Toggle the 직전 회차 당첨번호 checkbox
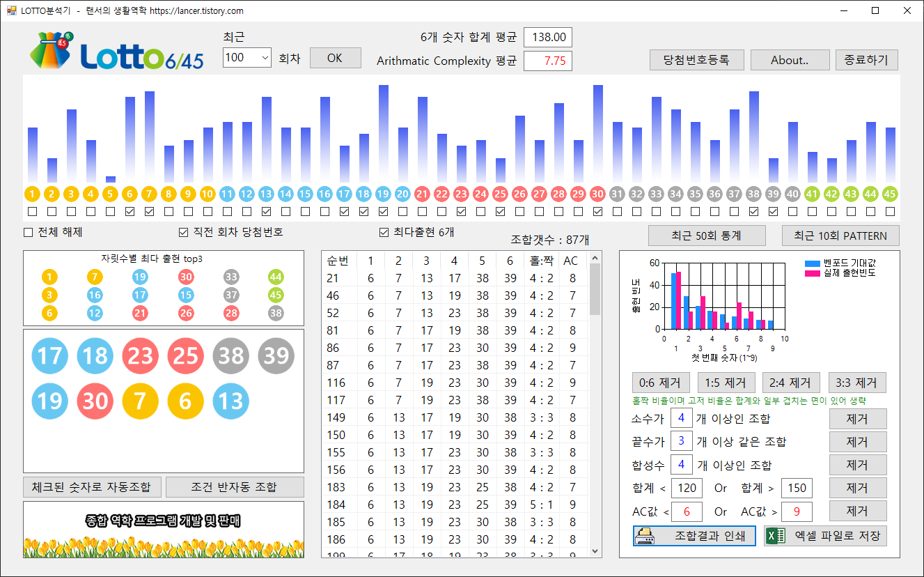The height and width of the screenshot is (577, 924). click(184, 232)
